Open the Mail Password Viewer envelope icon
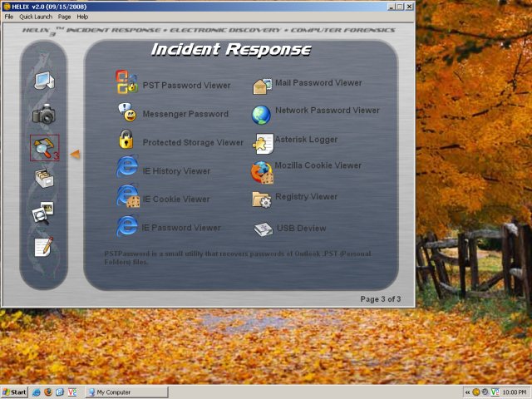532x399 pixels. pyautogui.click(x=263, y=86)
